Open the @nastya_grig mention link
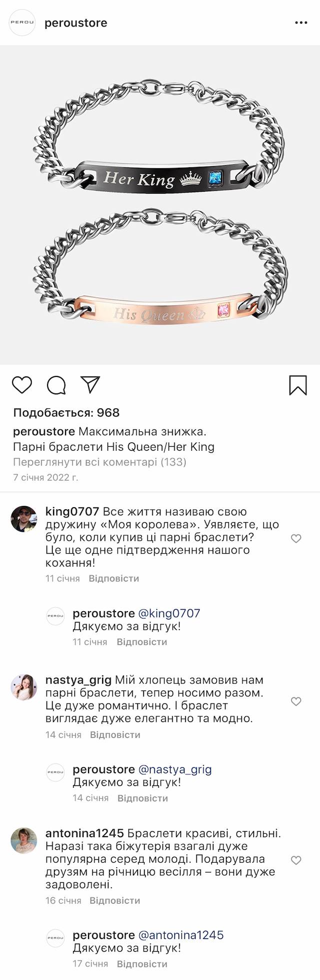The width and height of the screenshot is (320, 980). coord(175,769)
